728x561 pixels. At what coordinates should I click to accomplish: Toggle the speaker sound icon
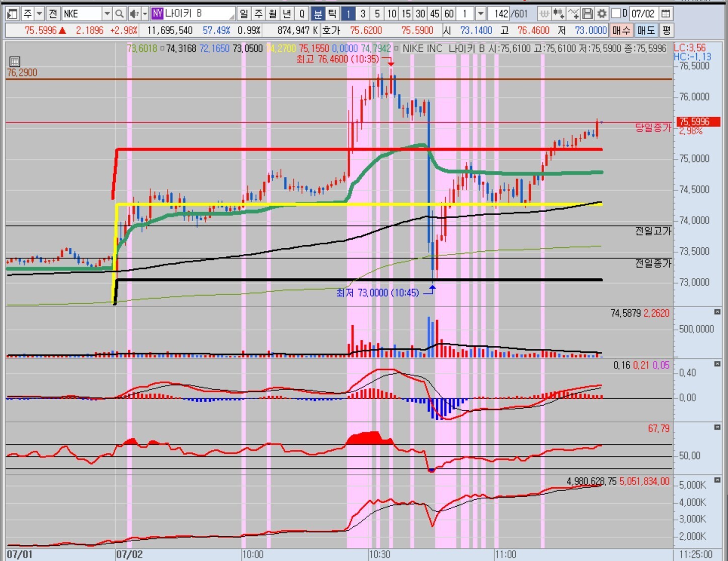(x=134, y=14)
